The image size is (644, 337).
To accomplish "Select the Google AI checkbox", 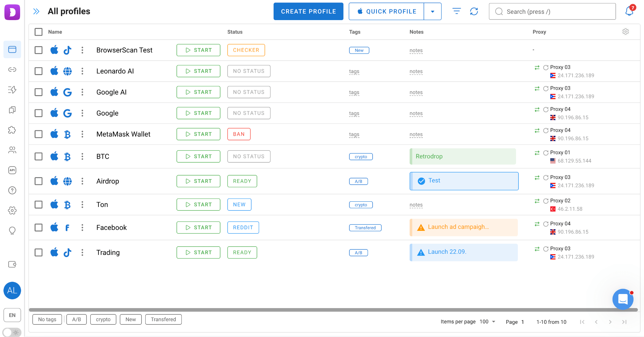I will (38, 92).
